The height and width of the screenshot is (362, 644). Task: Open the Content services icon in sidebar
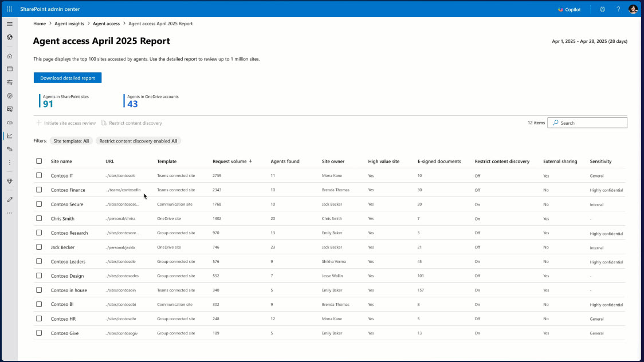point(9,109)
